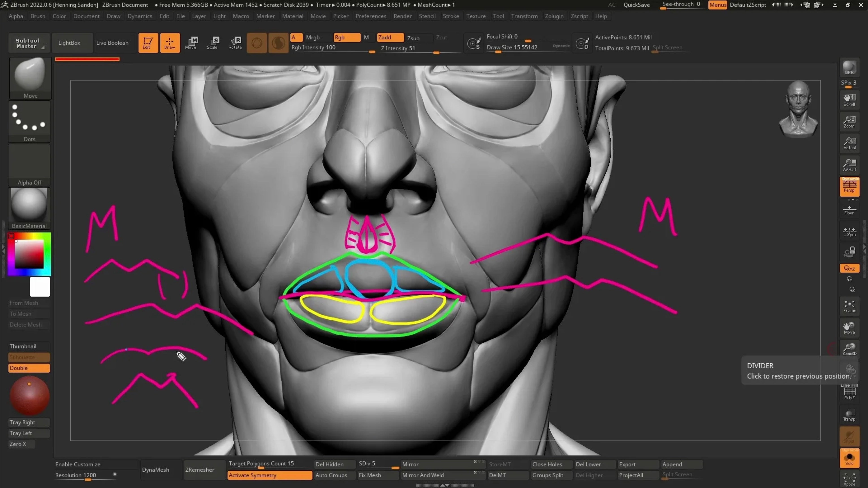Open the Preferences menu
The image size is (868, 488).
click(371, 16)
